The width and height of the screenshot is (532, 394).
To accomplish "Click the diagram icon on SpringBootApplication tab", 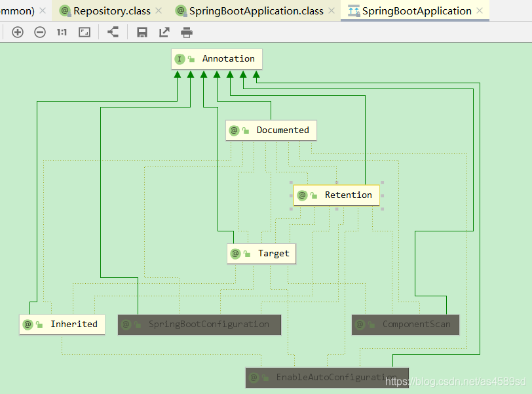I will 354,11.
